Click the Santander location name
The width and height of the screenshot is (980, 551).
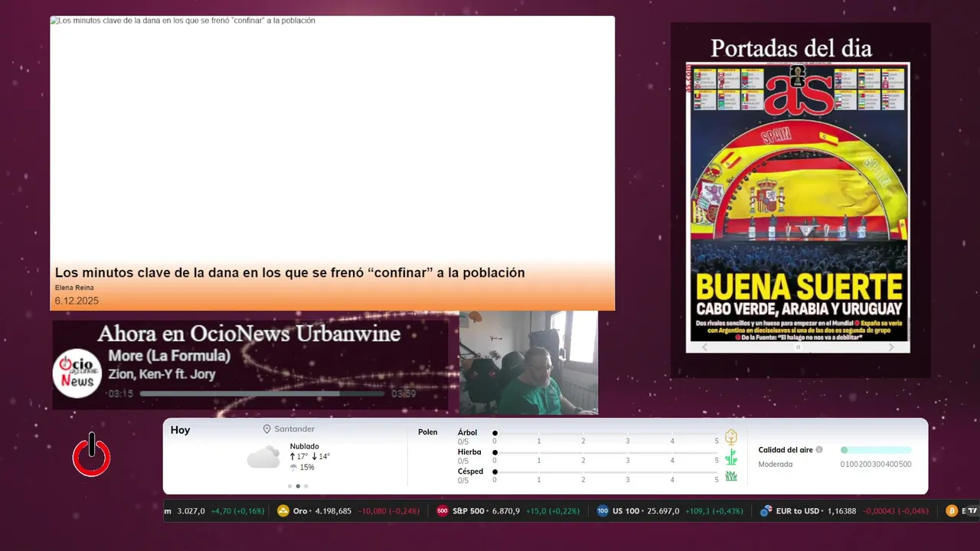[295, 429]
